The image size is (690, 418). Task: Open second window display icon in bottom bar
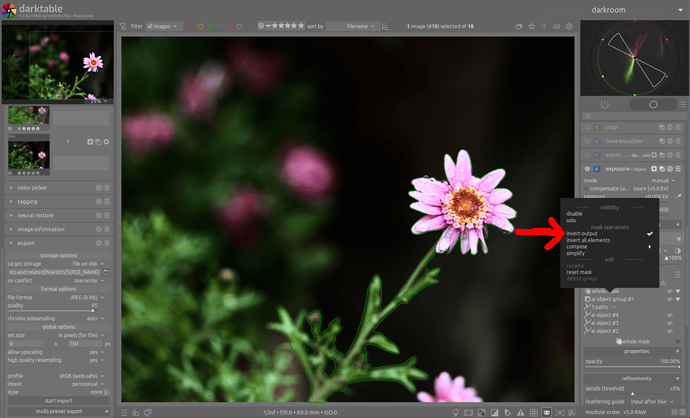(x=148, y=412)
